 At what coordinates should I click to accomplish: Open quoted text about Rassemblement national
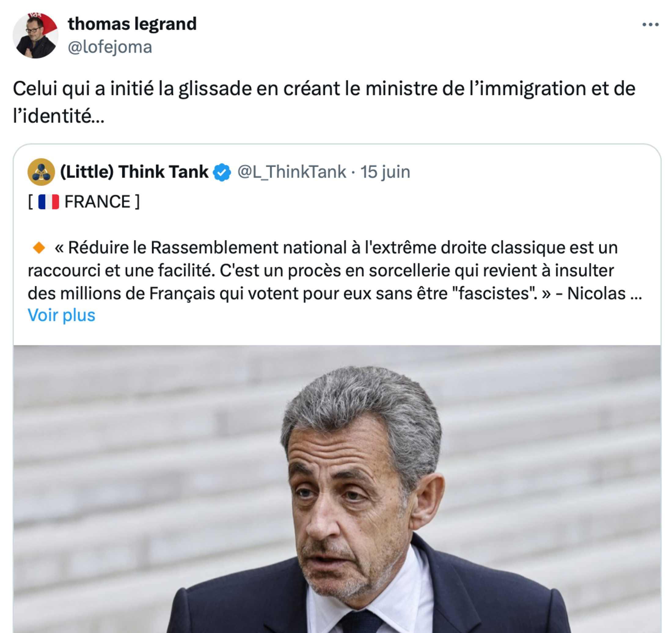tap(335, 270)
